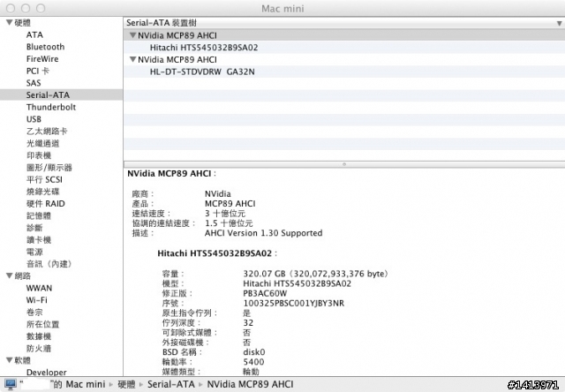Select 圖形/顯示器 in the sidebar
This screenshot has height=392, width=565.
[x=49, y=167]
